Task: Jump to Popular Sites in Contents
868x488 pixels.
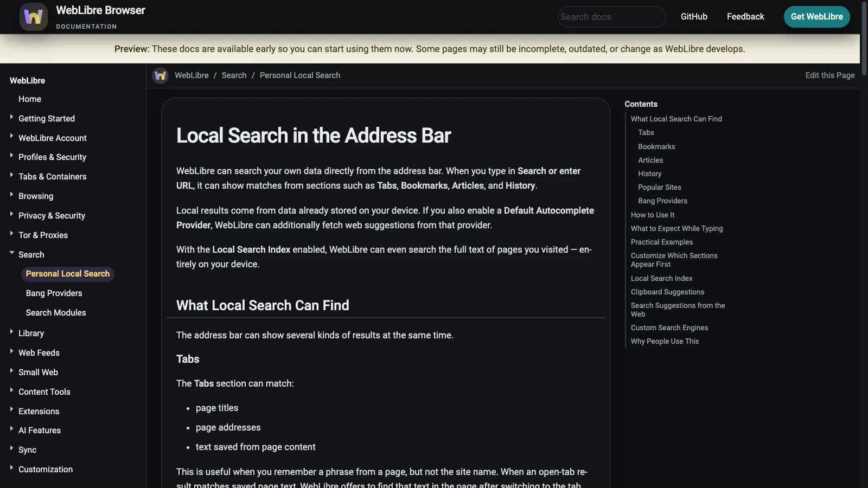Action: tap(659, 187)
